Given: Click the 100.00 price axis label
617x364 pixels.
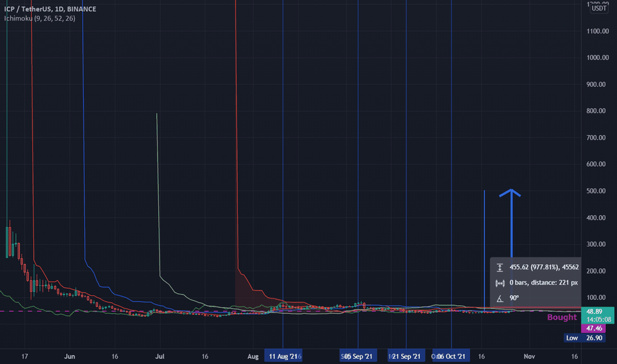Looking at the screenshot, I should pyautogui.click(x=596, y=298).
